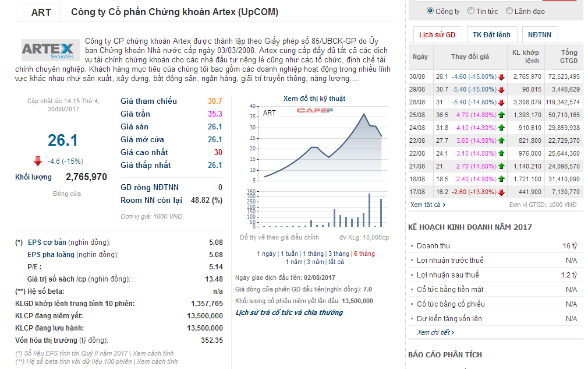This screenshot has height=369, width=588.
Task: Click KẾ HOẠCH KINH DOANH NĂM 2017 heading
Action: pos(470,227)
